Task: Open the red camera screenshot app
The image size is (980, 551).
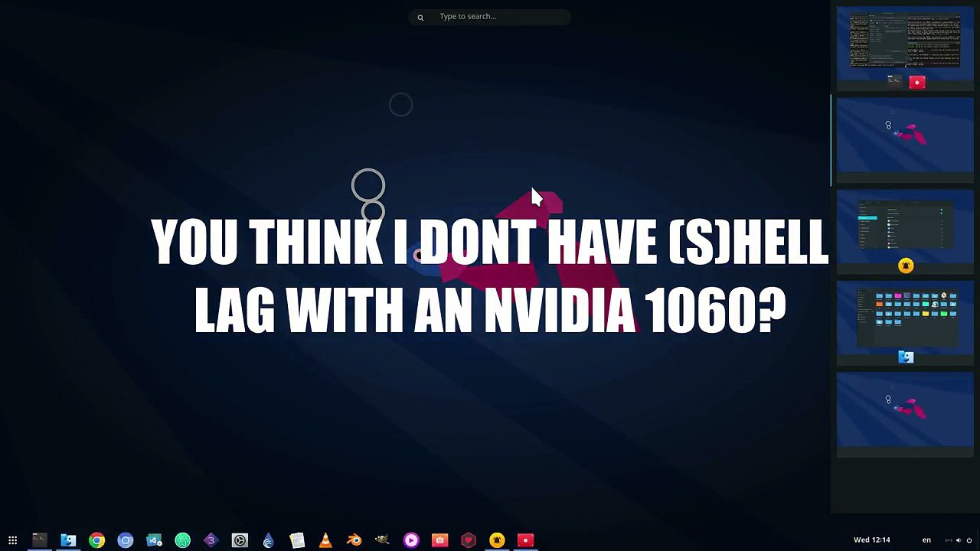Action: 439,540
